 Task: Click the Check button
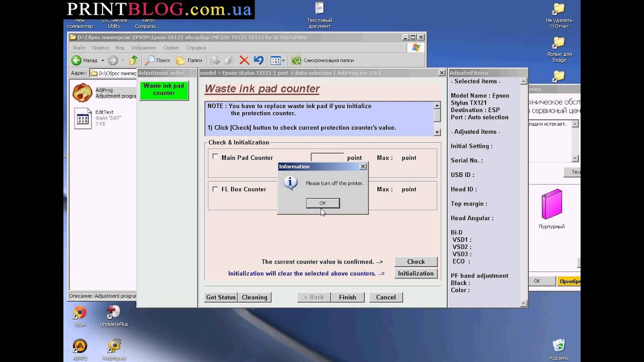coord(416,261)
